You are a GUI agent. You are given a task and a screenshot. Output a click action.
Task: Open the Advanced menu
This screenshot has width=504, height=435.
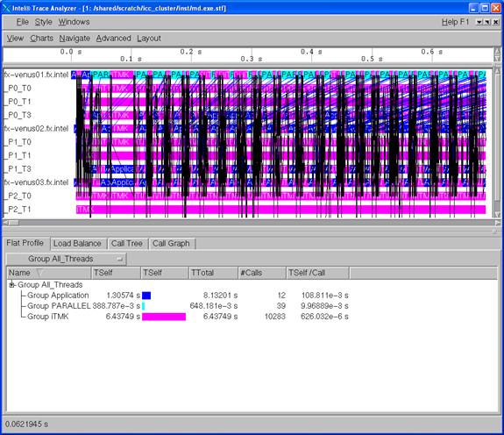click(113, 39)
